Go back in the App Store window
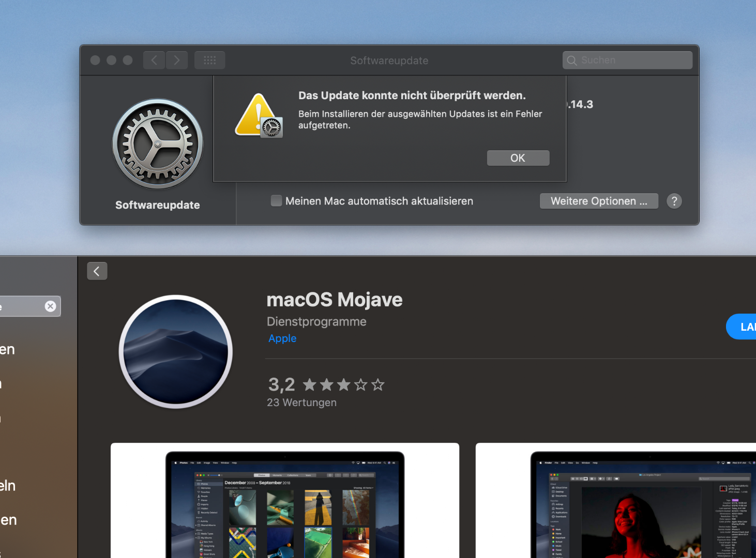 [97, 271]
